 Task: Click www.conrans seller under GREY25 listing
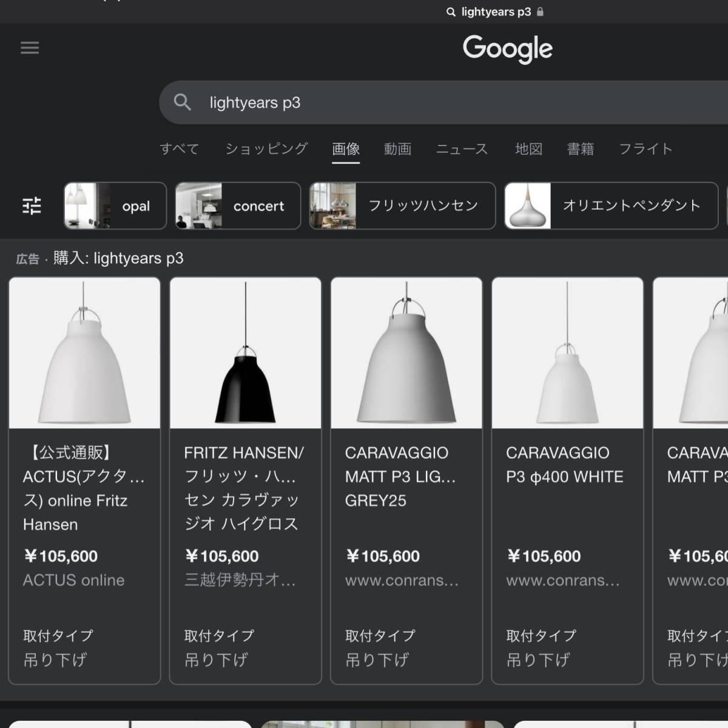click(402, 581)
